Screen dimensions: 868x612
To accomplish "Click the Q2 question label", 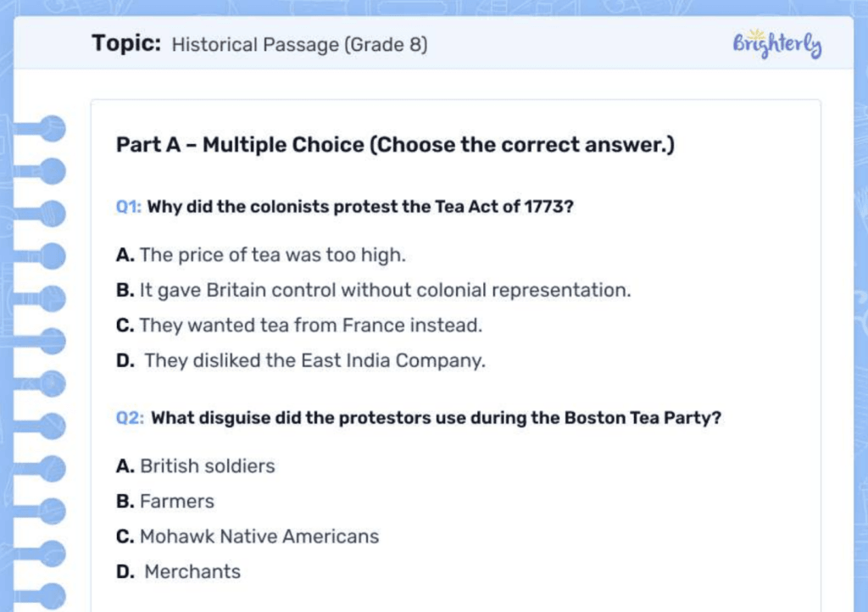I will coord(130,418).
